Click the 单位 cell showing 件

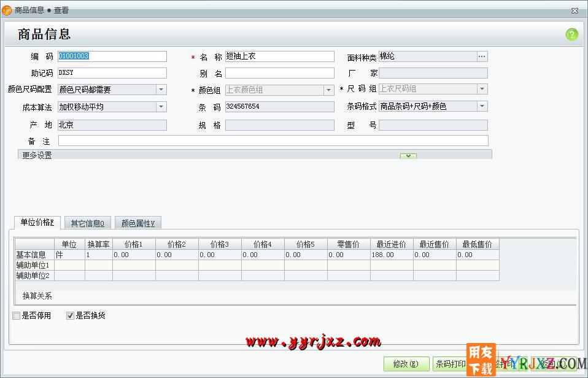click(x=70, y=255)
